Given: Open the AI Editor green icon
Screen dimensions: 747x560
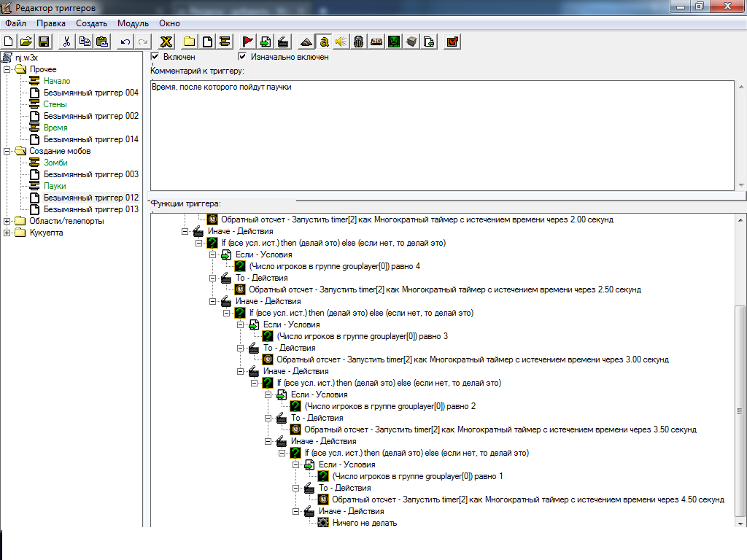Looking at the screenshot, I should pos(394,42).
